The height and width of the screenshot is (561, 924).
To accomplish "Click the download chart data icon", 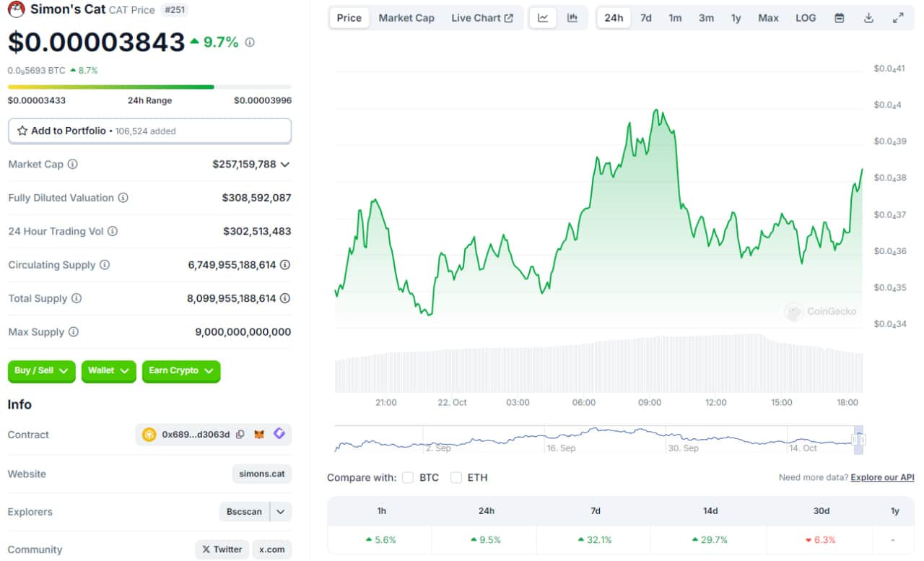I will 868,18.
